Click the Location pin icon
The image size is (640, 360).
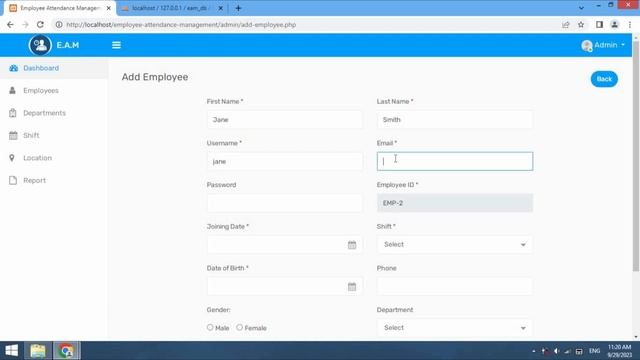click(12, 158)
